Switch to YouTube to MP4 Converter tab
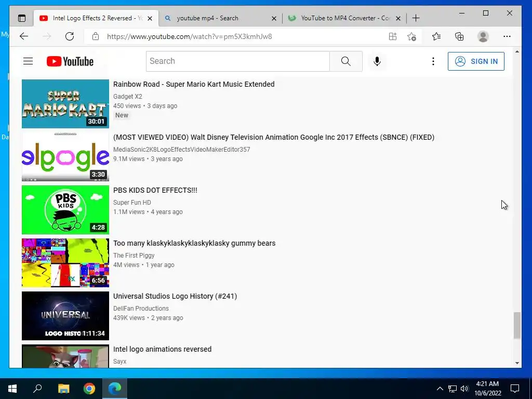The image size is (532, 399). [x=344, y=18]
